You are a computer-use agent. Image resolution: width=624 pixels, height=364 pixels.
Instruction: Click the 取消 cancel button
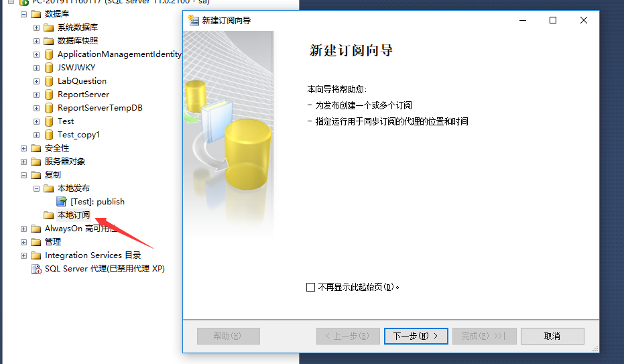552,336
